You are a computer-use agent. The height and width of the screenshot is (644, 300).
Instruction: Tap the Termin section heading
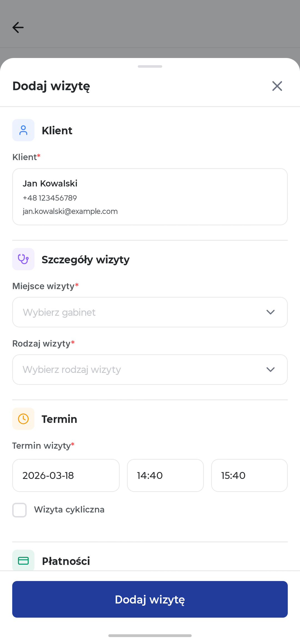59,419
